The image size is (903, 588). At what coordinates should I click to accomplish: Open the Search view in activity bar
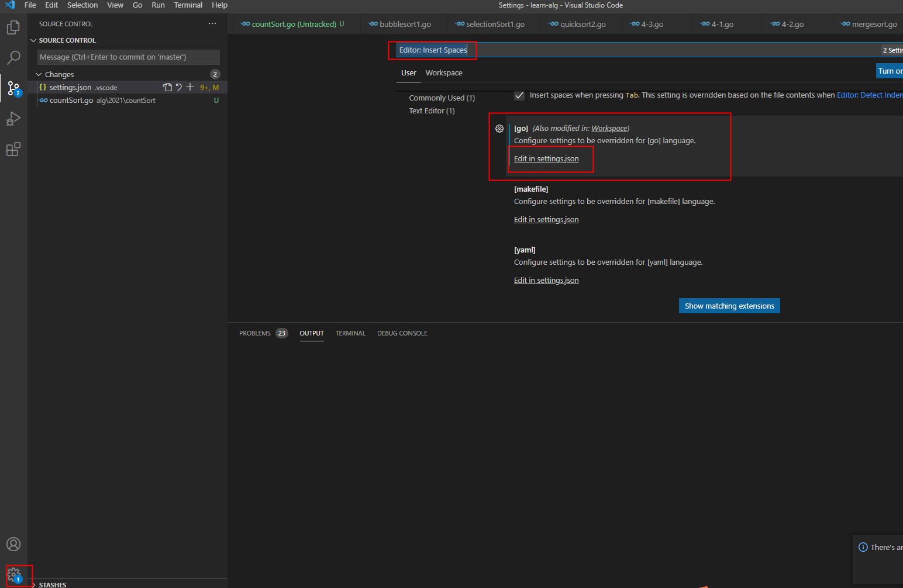(x=13, y=57)
